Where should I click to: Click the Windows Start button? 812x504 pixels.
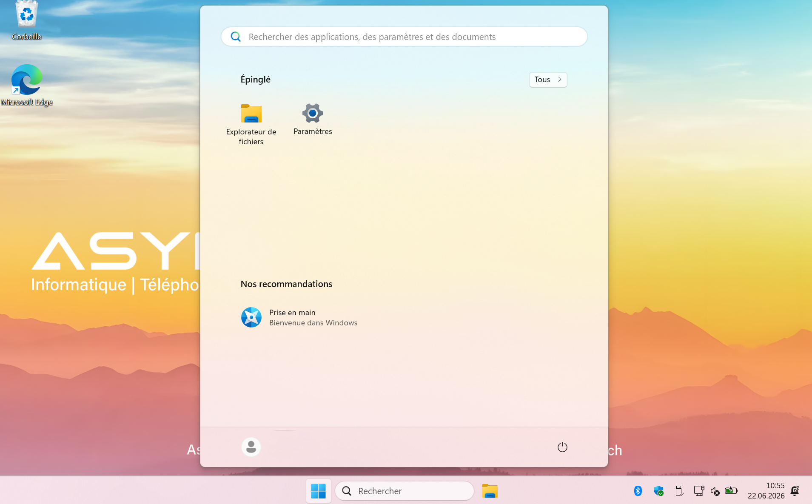[318, 491]
